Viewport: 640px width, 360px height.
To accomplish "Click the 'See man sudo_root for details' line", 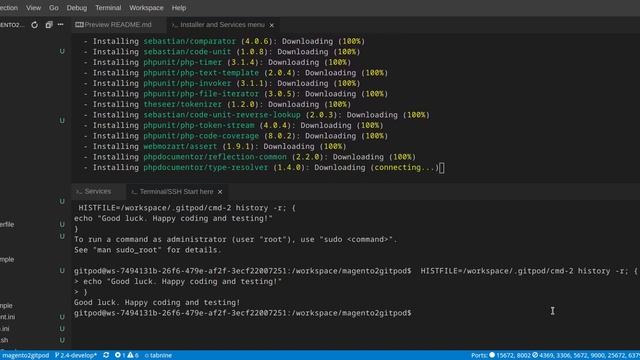I will coord(147,250).
